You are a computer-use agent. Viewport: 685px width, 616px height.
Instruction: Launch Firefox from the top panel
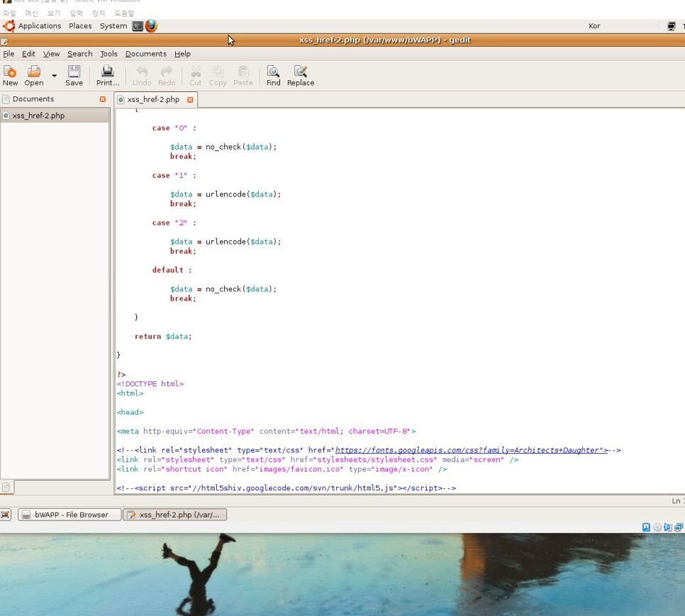coord(151,26)
